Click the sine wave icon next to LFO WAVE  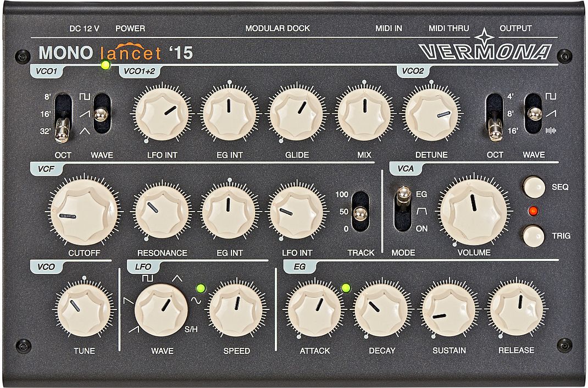tap(197, 301)
